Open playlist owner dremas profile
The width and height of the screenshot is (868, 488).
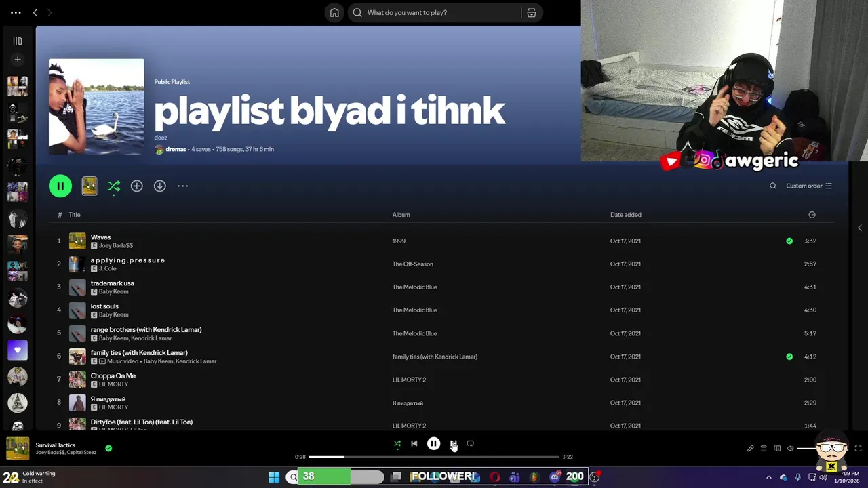pos(176,149)
